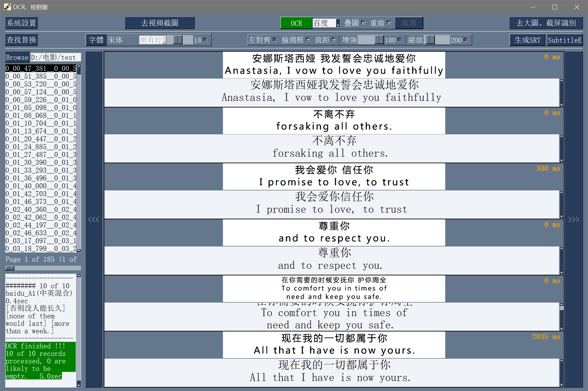Viewport: 588px width, 391px height.
Task: Click OCR text 'and to respect you.'
Action: [x=330, y=265]
